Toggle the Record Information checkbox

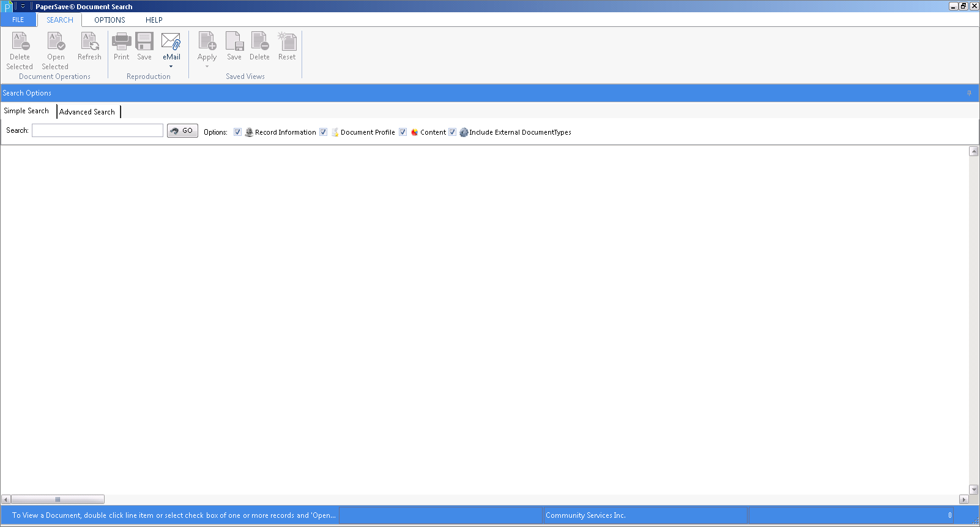pos(238,132)
